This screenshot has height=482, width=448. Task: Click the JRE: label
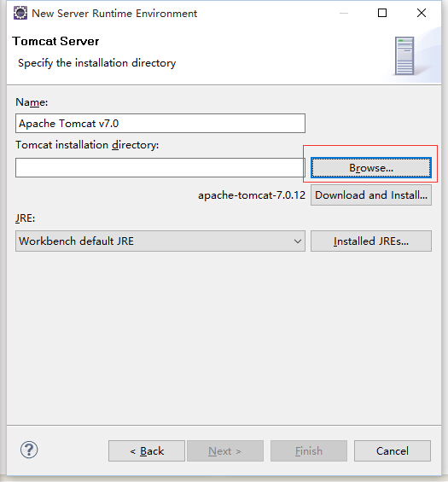tap(26, 218)
